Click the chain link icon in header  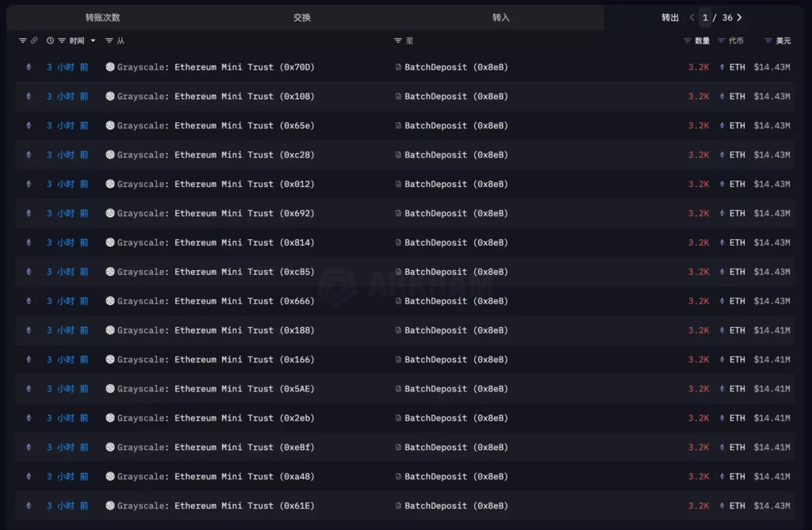pos(34,40)
